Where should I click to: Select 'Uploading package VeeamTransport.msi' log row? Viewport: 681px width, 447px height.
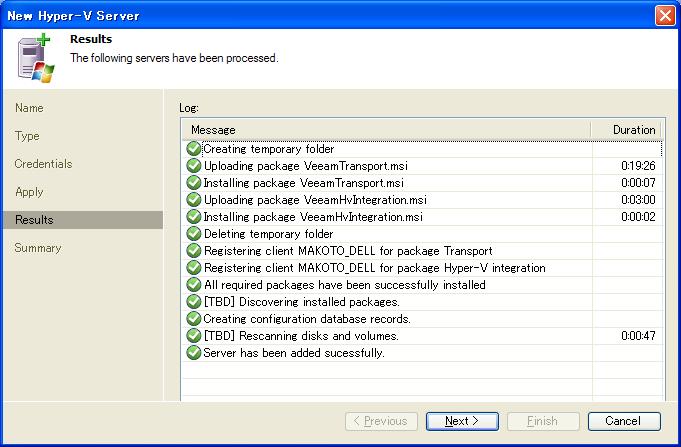pyautogui.click(x=423, y=166)
